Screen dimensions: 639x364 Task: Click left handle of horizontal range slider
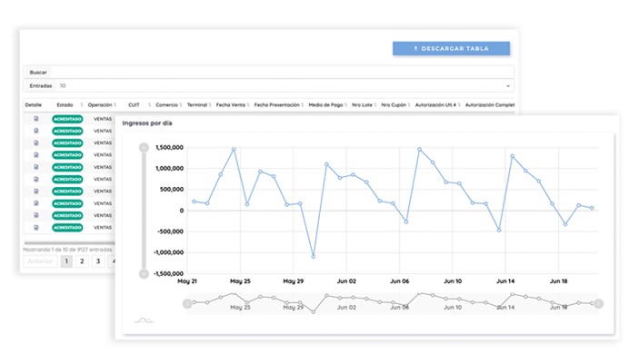187,303
